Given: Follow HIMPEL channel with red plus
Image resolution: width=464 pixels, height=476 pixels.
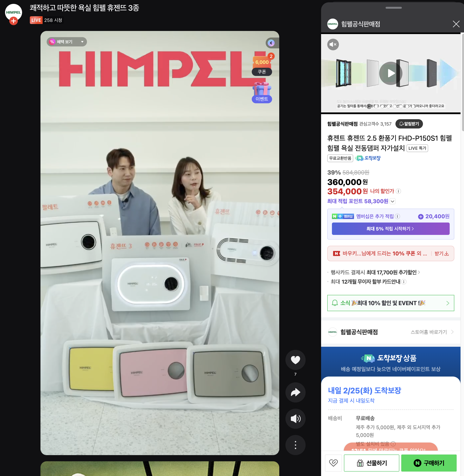Looking at the screenshot, I should pyautogui.click(x=14, y=21).
